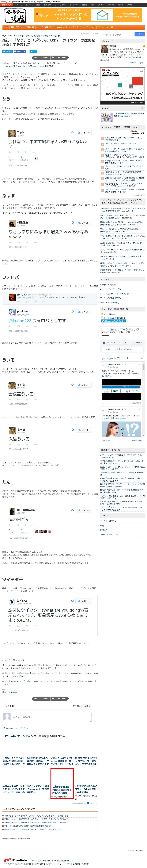
Task: Click the blue search button icon
Action: [x=139, y=34]
